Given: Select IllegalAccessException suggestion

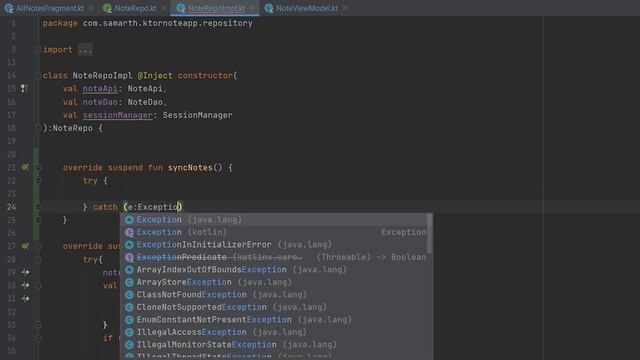Looking at the screenshot, I should (274, 332).
